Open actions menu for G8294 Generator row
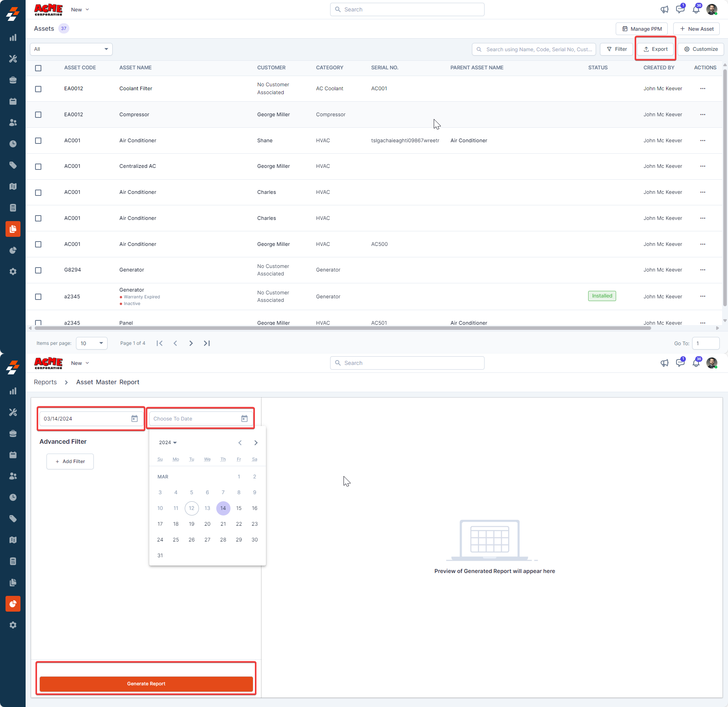728x707 pixels. pyautogui.click(x=703, y=270)
